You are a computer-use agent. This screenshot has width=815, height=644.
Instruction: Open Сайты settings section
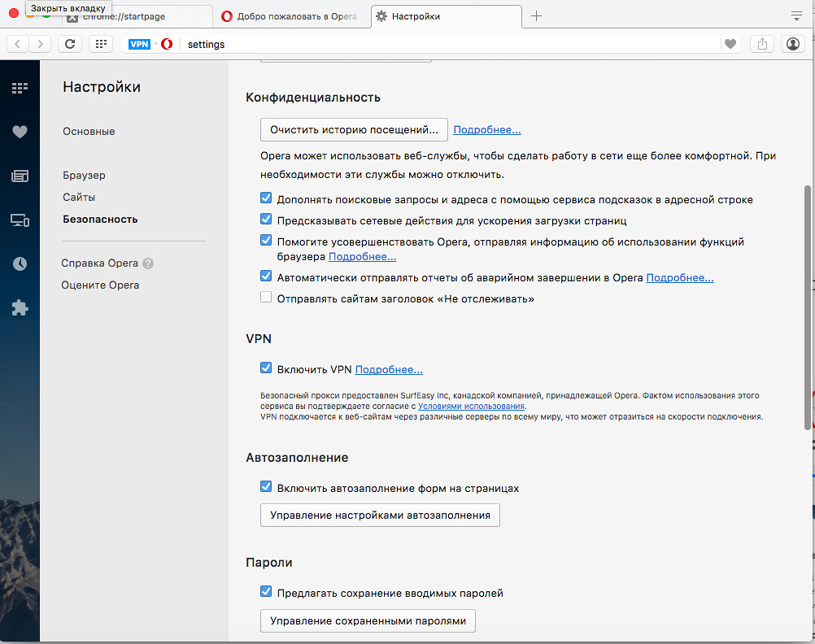(x=79, y=197)
